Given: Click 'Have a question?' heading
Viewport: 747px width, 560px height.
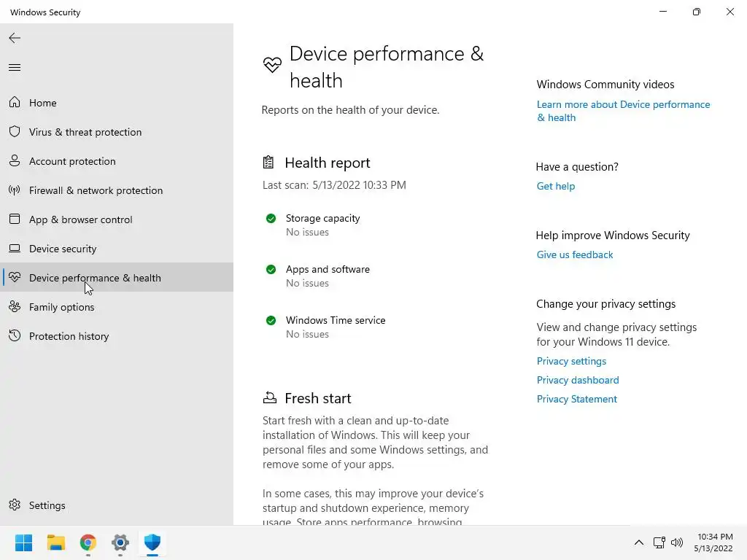Looking at the screenshot, I should click(577, 167).
